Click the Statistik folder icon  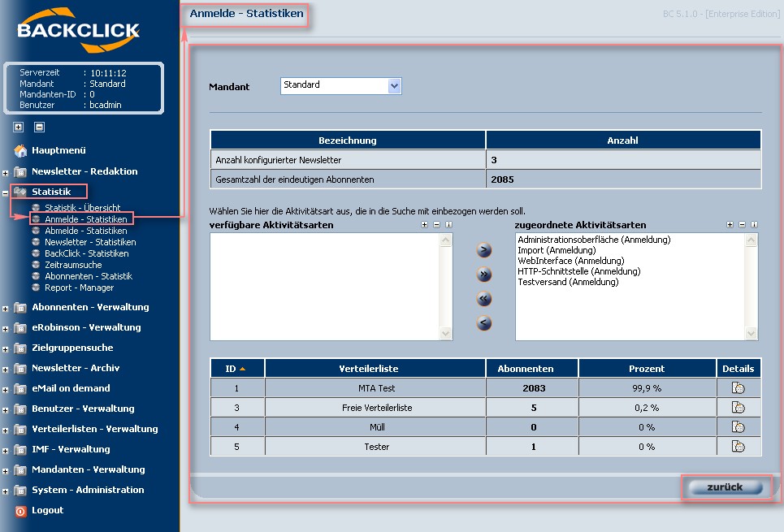(20, 192)
